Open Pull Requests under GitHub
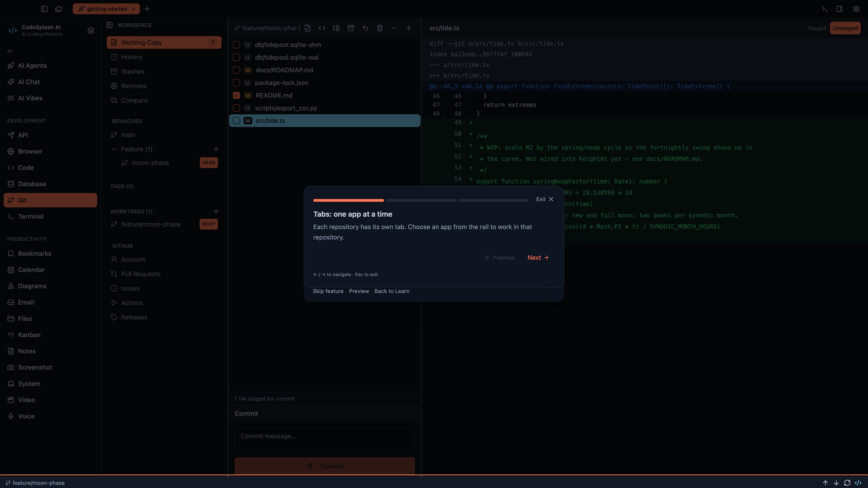The image size is (868, 488). pyautogui.click(x=164, y=274)
